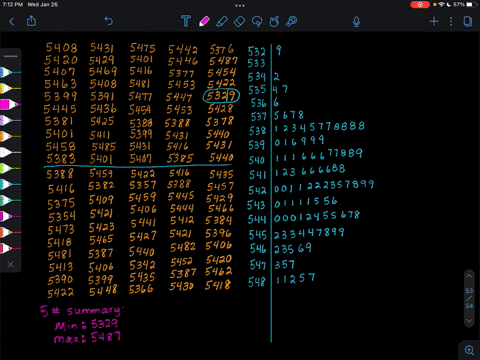Image resolution: width=480 pixels, height=360 pixels.
Task: Open the more options menu
Action: tap(451, 22)
